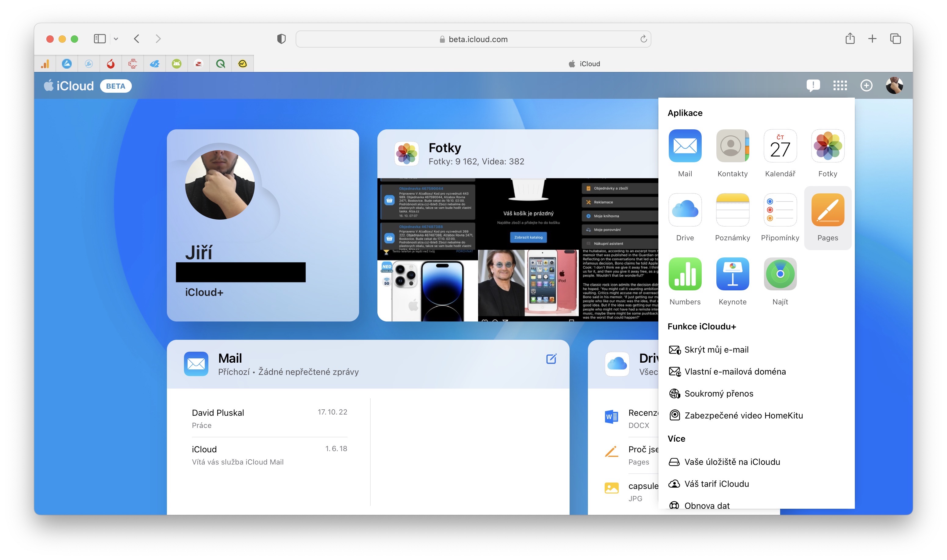This screenshot has width=947, height=560.
Task: Open Najít find app icon
Action: (x=780, y=274)
